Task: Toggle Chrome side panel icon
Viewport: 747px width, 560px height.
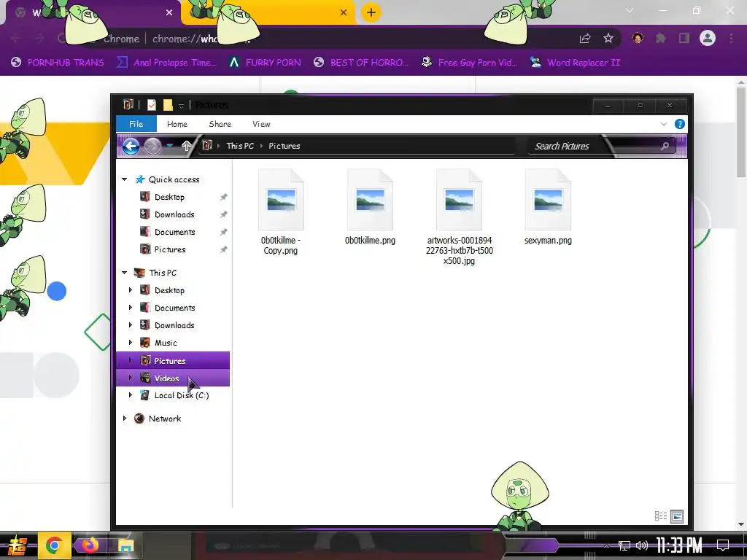Action: point(684,38)
